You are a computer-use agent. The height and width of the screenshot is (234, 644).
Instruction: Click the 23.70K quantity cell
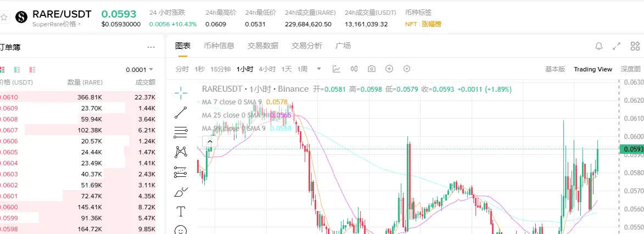92,108
